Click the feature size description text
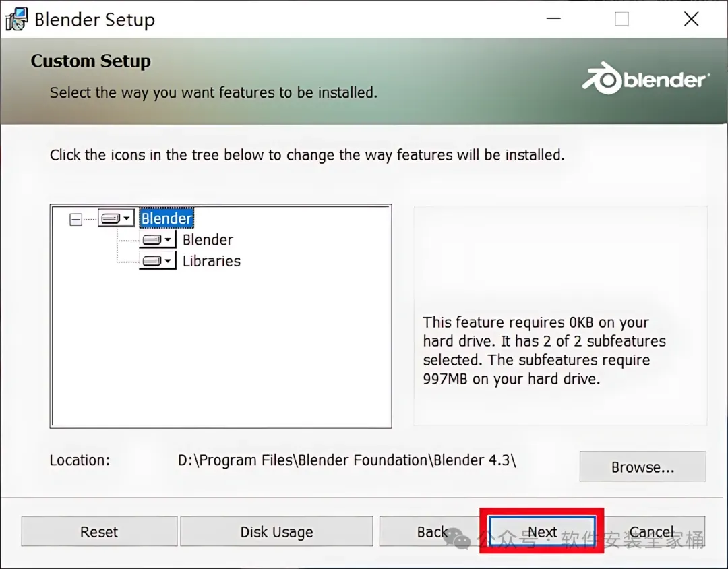 coord(544,351)
